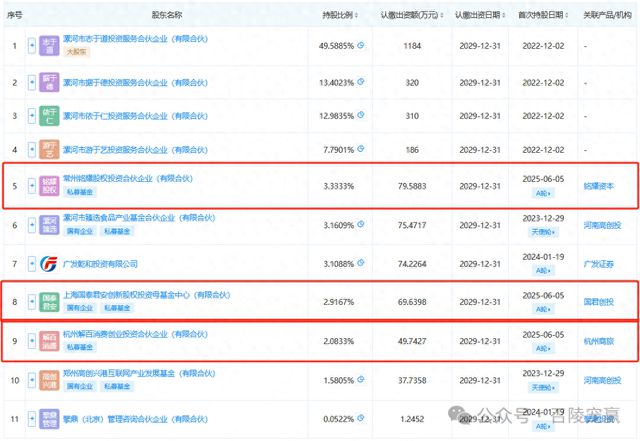This screenshot has width=640, height=441.
Task: Open the A轮 tag under 2025-06-05 in row 5
Action: [x=543, y=193]
